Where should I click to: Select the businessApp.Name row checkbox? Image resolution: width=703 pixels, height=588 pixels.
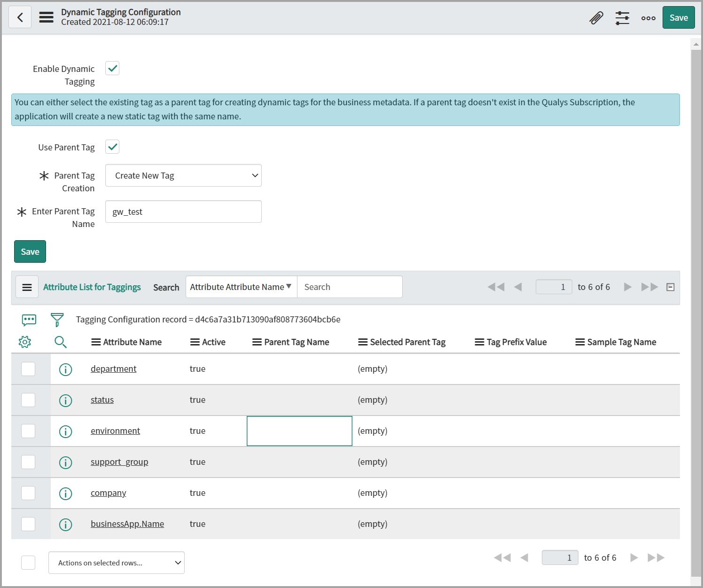28,524
